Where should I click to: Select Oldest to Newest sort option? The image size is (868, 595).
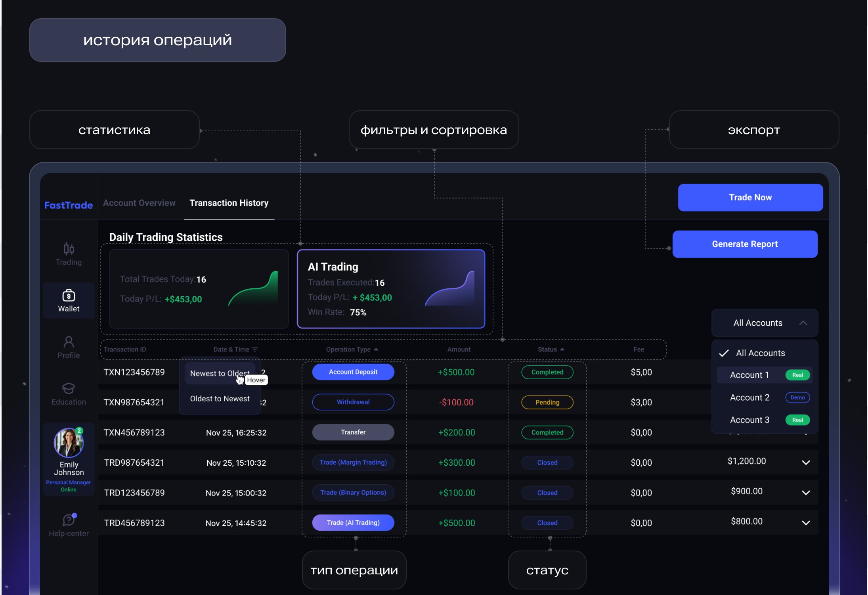point(220,399)
